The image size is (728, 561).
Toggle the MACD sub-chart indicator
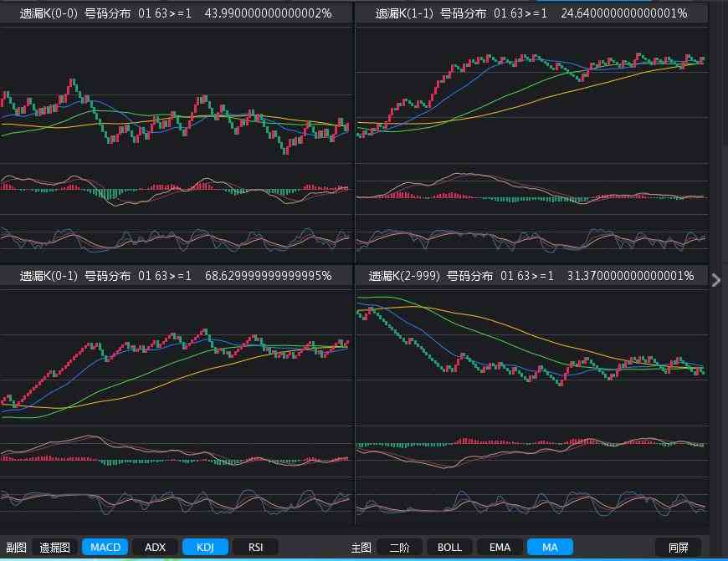105,547
